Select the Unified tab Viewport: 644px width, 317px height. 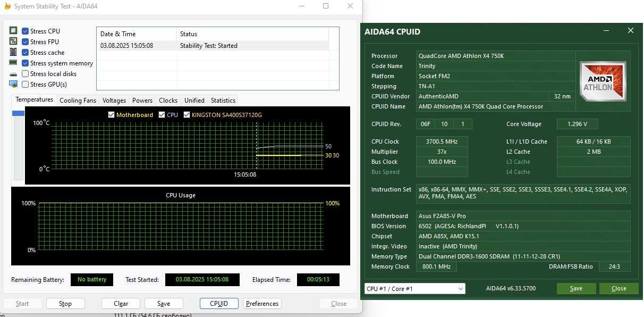pyautogui.click(x=194, y=100)
